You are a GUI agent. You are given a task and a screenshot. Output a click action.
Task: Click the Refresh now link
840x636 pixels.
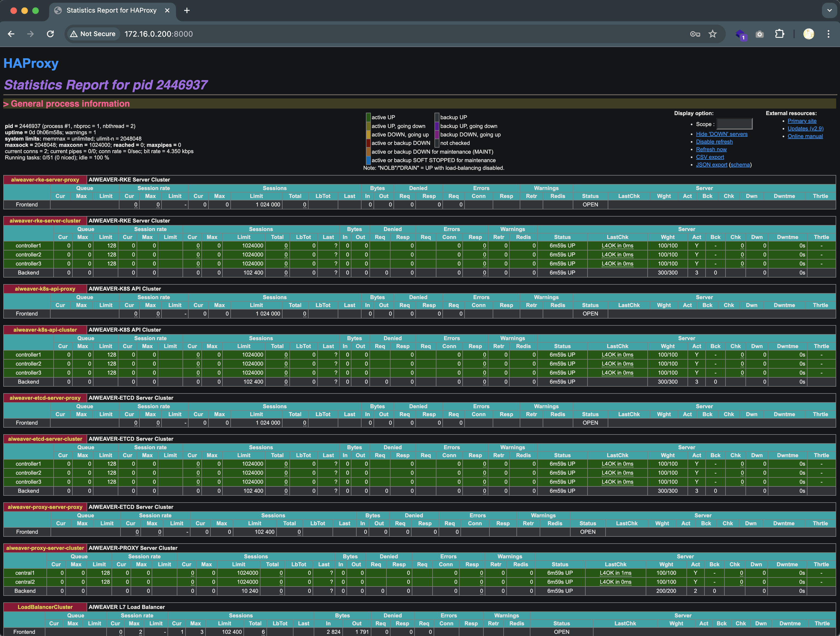point(711,149)
